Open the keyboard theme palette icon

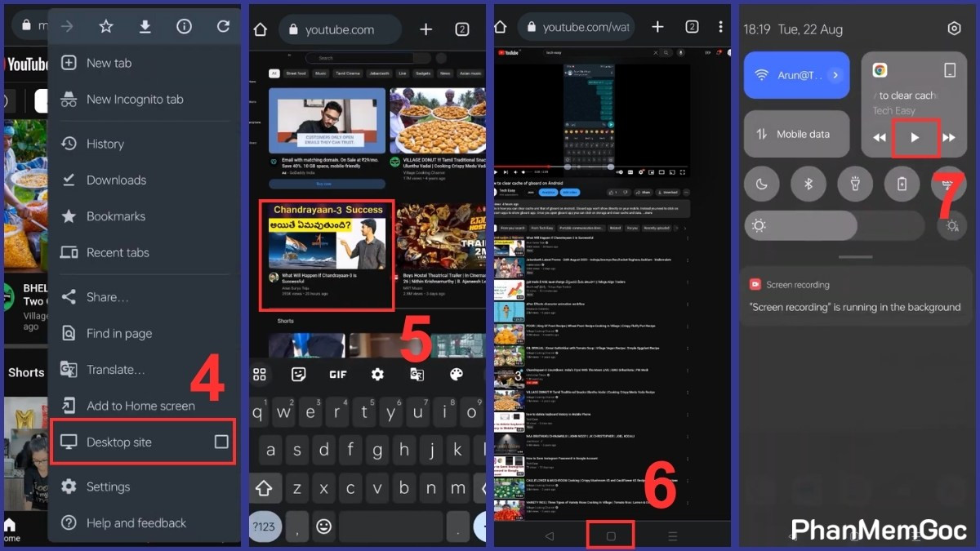(456, 374)
